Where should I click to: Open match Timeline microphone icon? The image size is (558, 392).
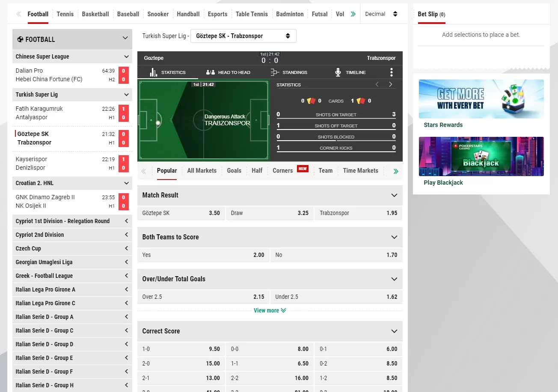coord(338,72)
